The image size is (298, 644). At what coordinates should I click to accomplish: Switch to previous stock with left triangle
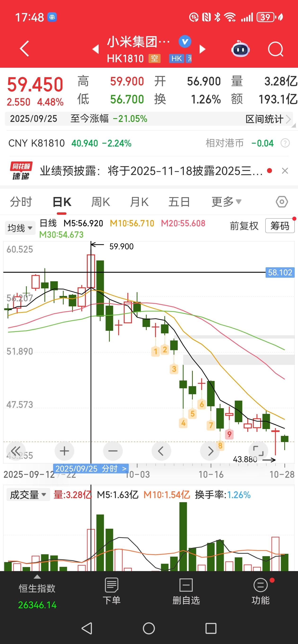coord(96,49)
